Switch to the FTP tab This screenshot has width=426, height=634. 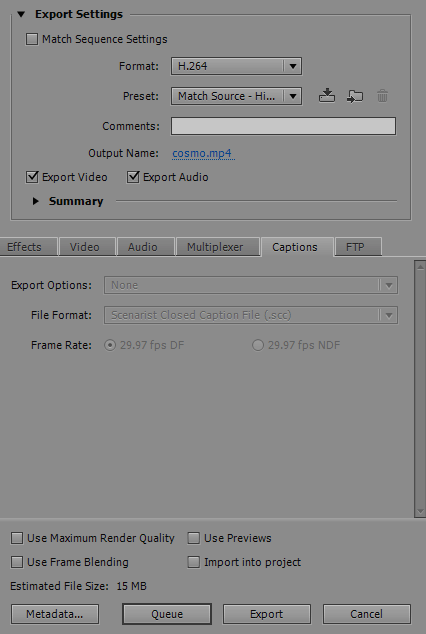pyautogui.click(x=355, y=247)
